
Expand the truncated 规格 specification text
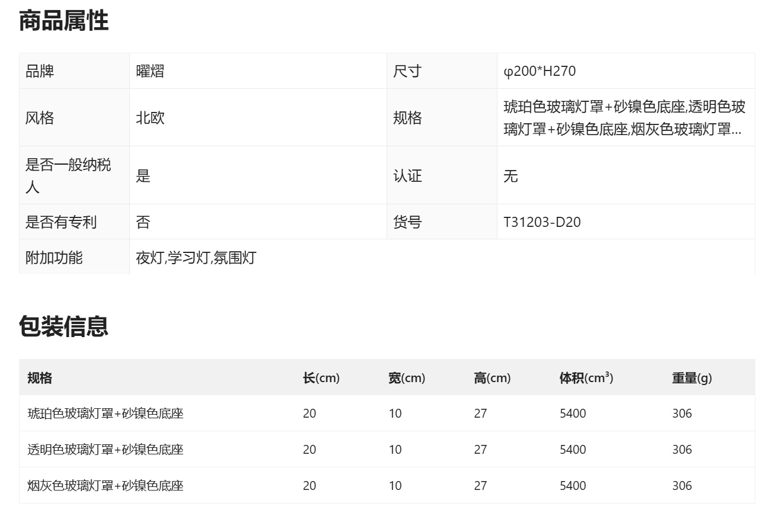click(623, 118)
